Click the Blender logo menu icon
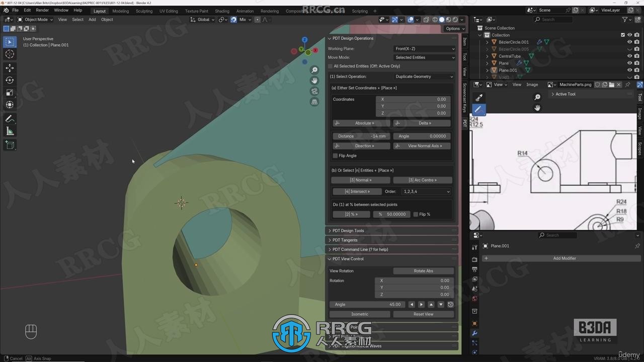The width and height of the screenshot is (644, 362). 6,11
